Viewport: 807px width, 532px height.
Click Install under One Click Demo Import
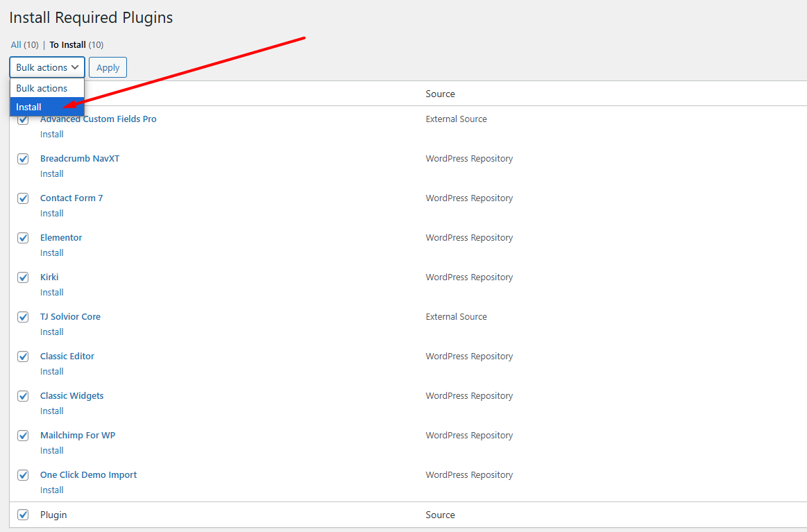click(52, 490)
